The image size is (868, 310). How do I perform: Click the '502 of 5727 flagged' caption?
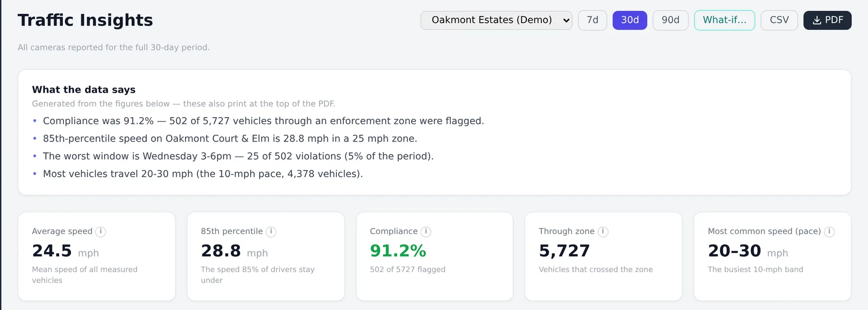(x=407, y=269)
